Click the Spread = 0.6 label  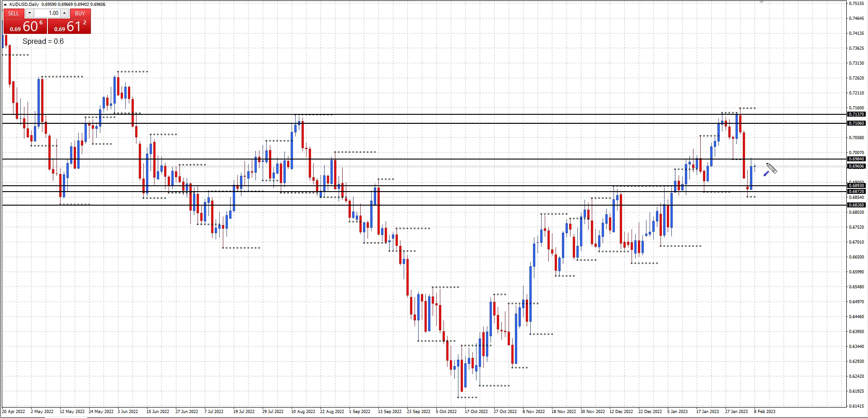point(43,42)
